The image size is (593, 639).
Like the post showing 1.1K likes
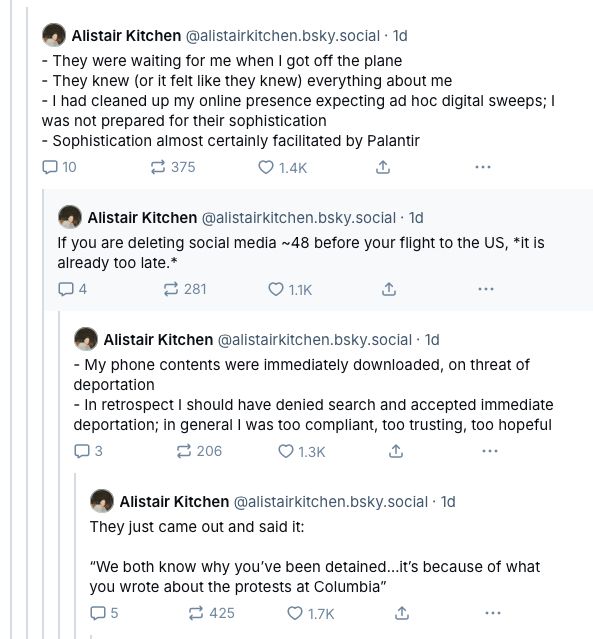(x=290, y=290)
